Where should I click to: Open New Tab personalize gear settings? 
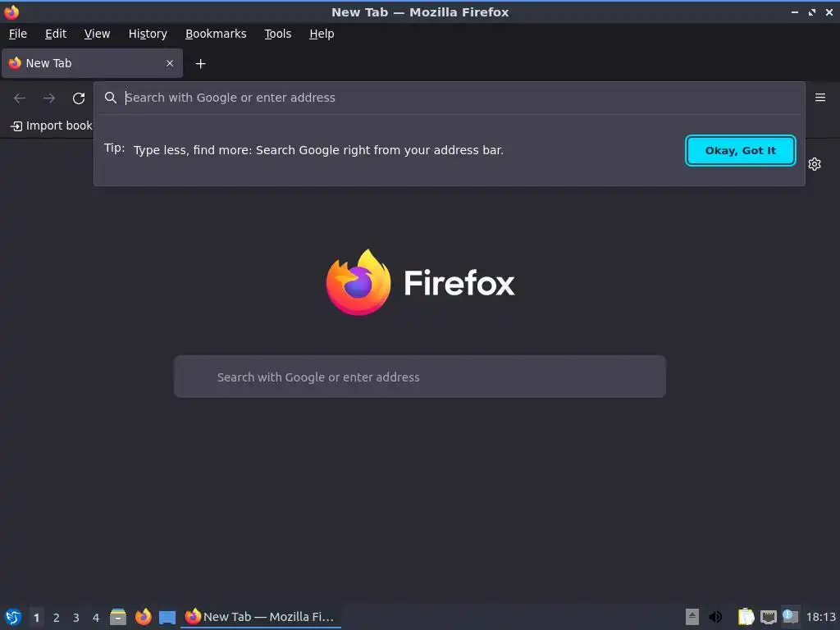[x=815, y=164]
